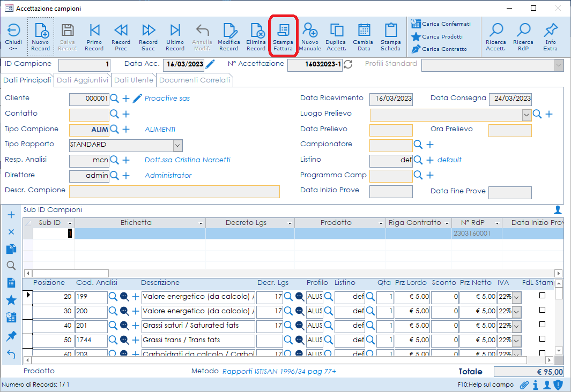Viewport: 571px width, 392px height.
Task: Click in Data Consegna date field
Action: point(510,99)
